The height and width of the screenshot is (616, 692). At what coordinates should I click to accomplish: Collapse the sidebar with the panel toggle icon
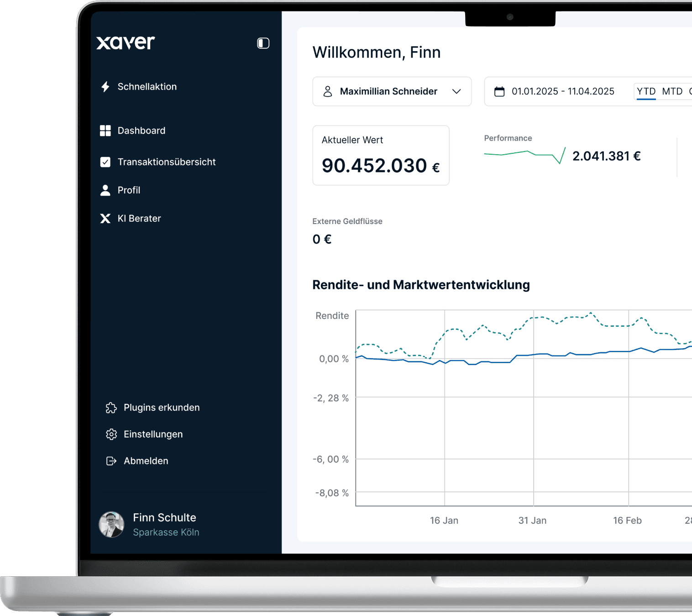click(263, 43)
